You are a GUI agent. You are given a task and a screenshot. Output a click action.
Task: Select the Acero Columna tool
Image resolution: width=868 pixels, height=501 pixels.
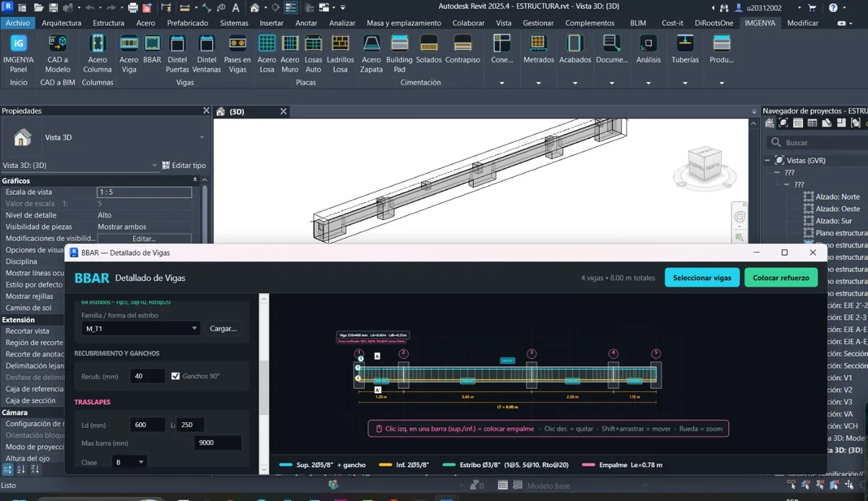point(98,54)
